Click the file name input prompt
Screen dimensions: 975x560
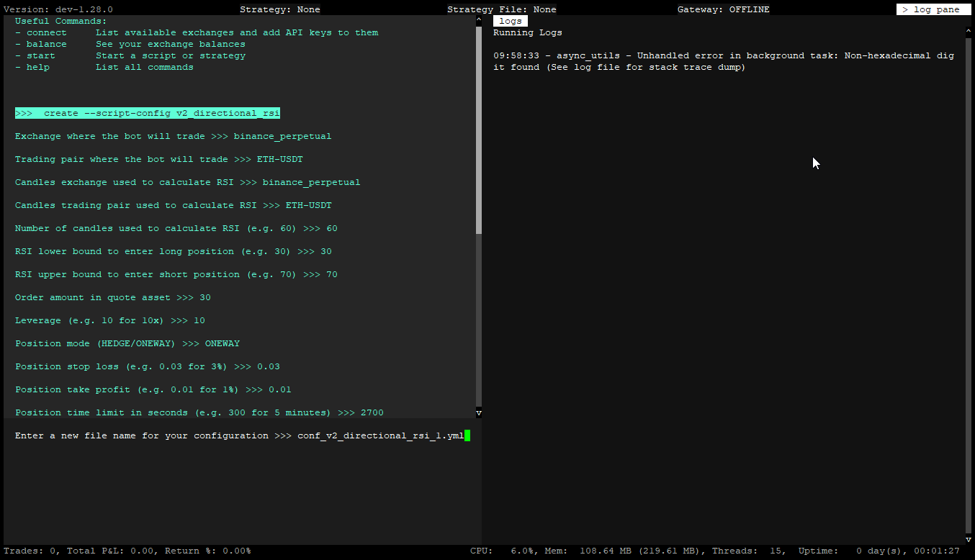242,435
